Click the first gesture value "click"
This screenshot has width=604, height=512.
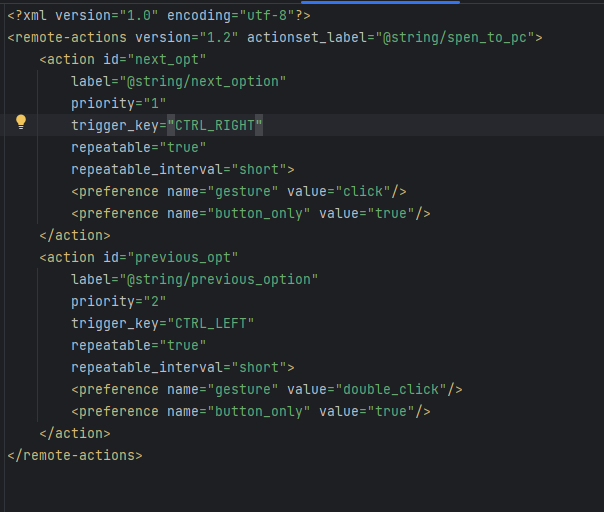pos(363,191)
